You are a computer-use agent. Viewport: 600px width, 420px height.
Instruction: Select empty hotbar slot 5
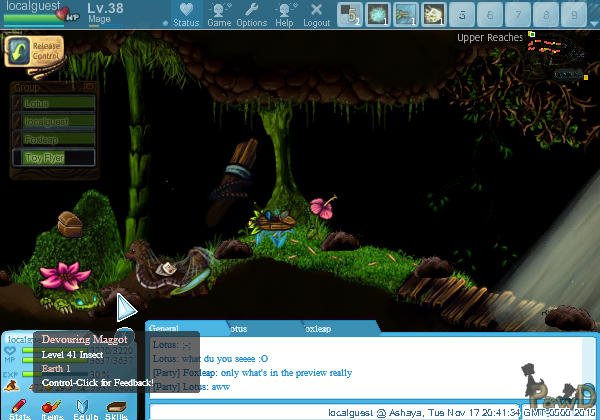click(462, 15)
